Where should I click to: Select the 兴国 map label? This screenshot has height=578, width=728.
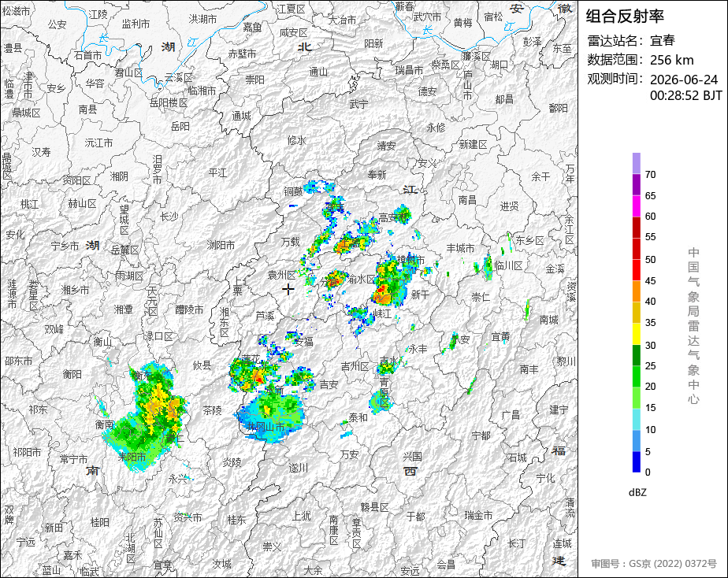pyautogui.click(x=412, y=457)
